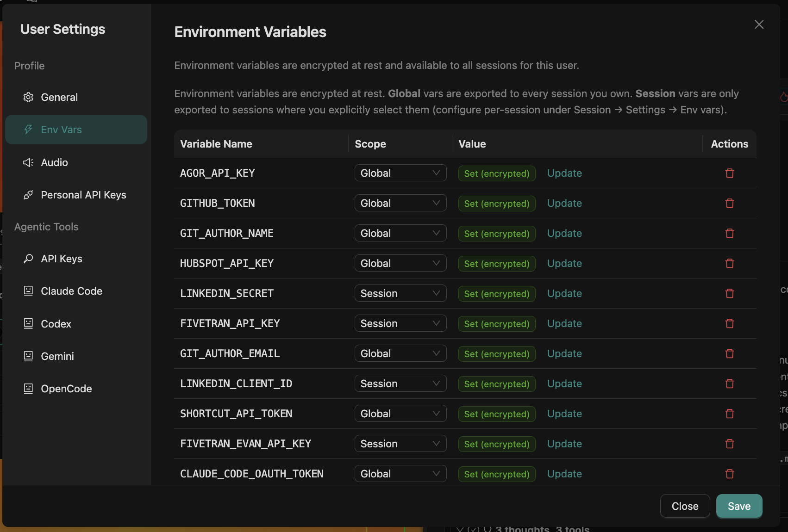Delete the LINKEDIN_SECRET variable

pyautogui.click(x=730, y=293)
